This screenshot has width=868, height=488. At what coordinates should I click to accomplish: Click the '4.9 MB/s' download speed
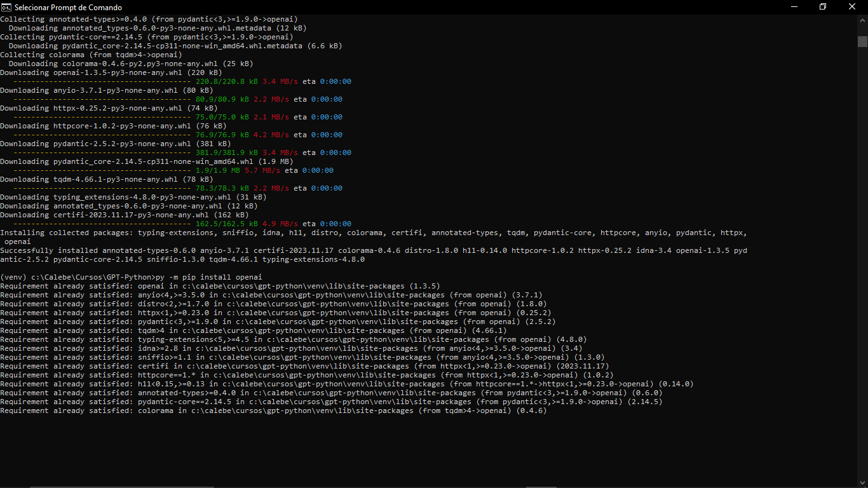[x=280, y=224]
